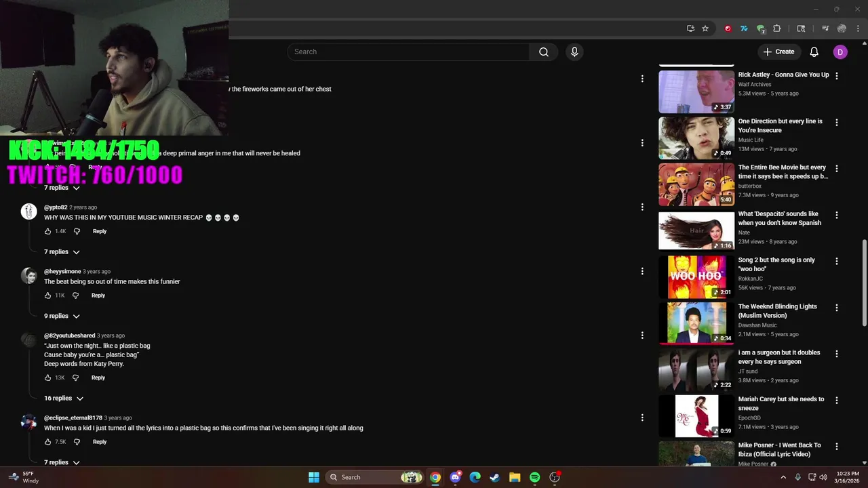Expand 16 replies under @82youtubeshared comment

[x=64, y=399]
